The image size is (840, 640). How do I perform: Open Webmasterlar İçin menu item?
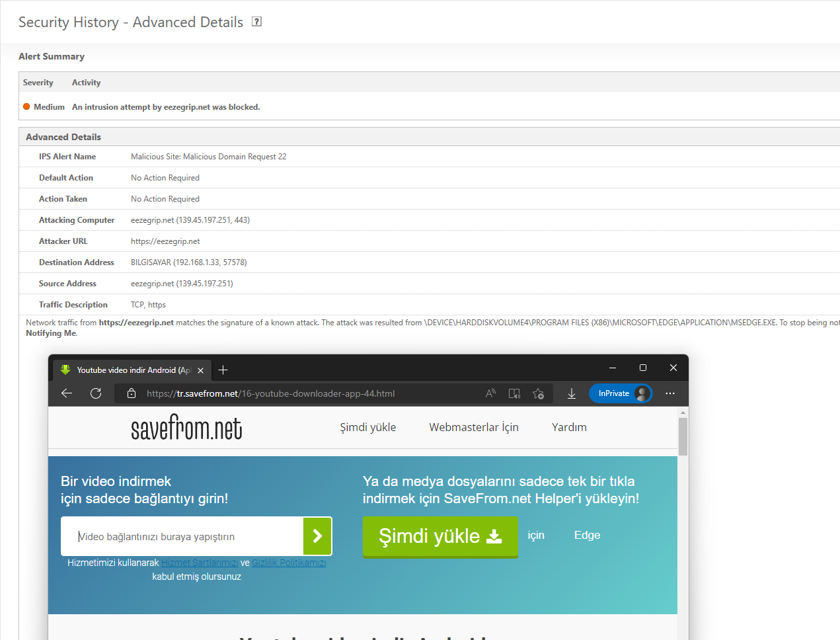point(474,427)
